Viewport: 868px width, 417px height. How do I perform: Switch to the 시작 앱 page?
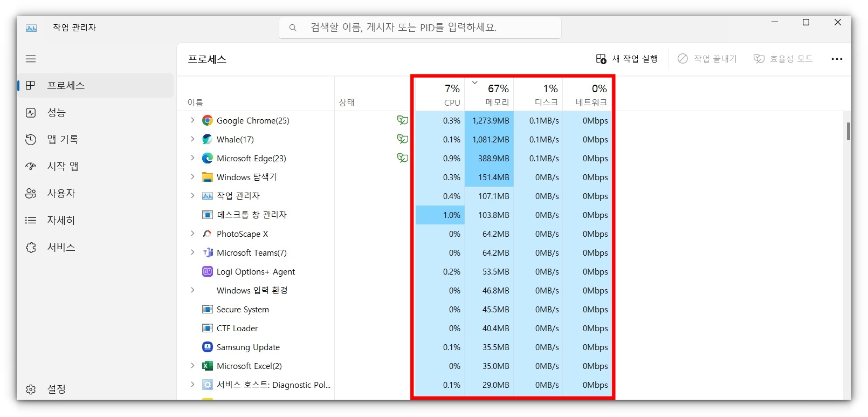coord(96,166)
